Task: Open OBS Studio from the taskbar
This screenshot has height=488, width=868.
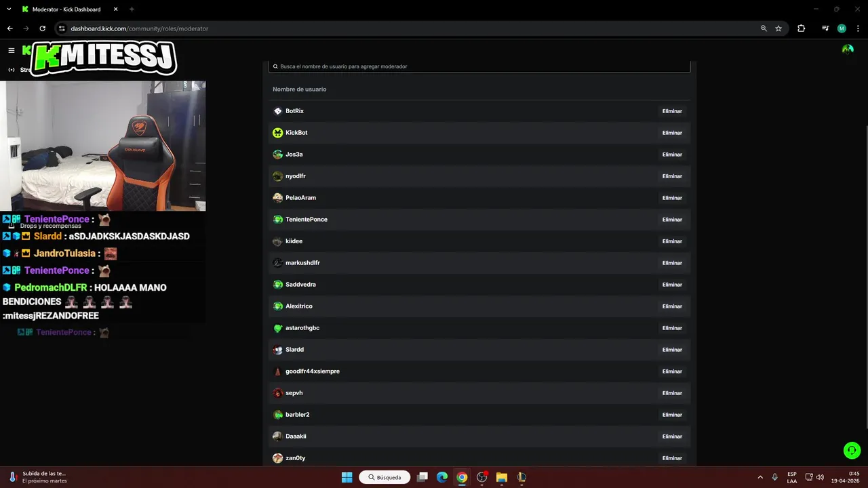Action: tap(482, 477)
